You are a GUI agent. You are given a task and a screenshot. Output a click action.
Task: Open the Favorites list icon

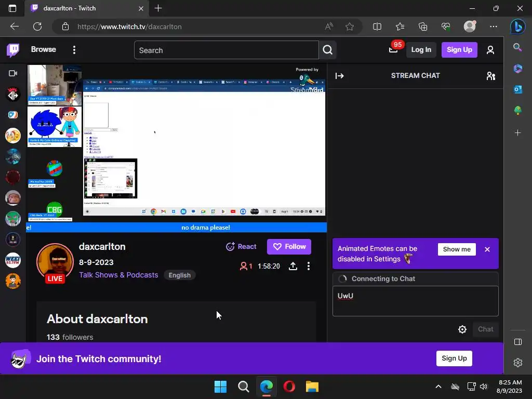point(400,26)
